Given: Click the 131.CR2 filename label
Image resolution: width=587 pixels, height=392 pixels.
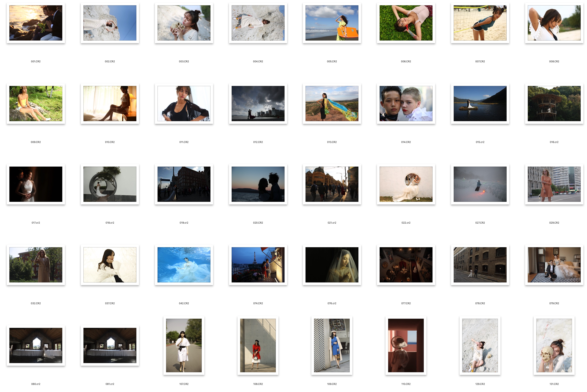Looking at the screenshot, I should tap(554, 384).
